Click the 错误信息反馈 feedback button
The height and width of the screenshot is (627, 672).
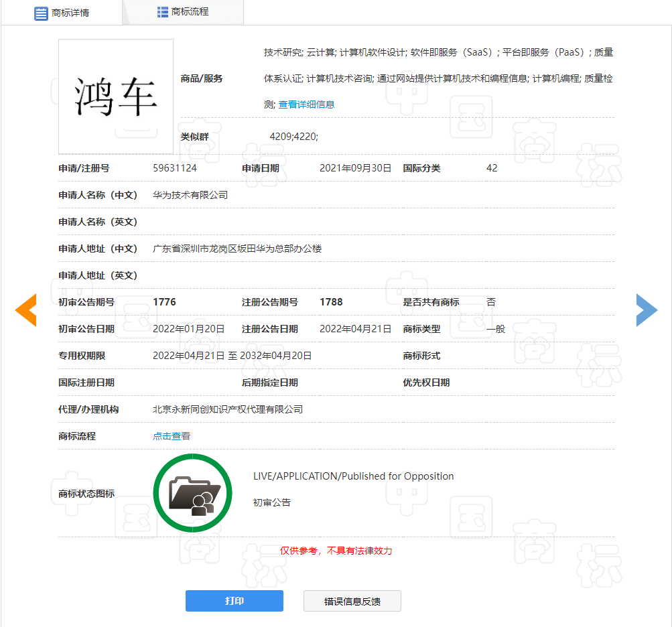pyautogui.click(x=352, y=601)
